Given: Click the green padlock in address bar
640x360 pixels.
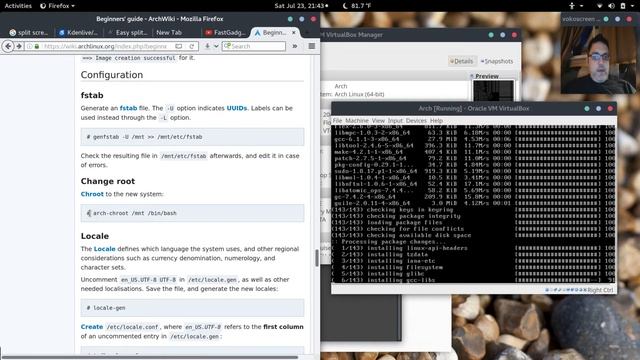Looking at the screenshot, I should point(37,47).
